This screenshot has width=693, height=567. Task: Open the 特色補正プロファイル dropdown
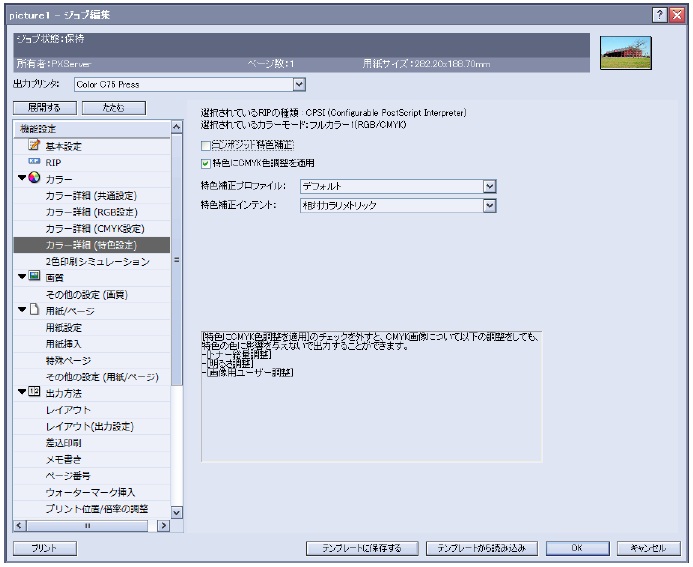[489, 186]
